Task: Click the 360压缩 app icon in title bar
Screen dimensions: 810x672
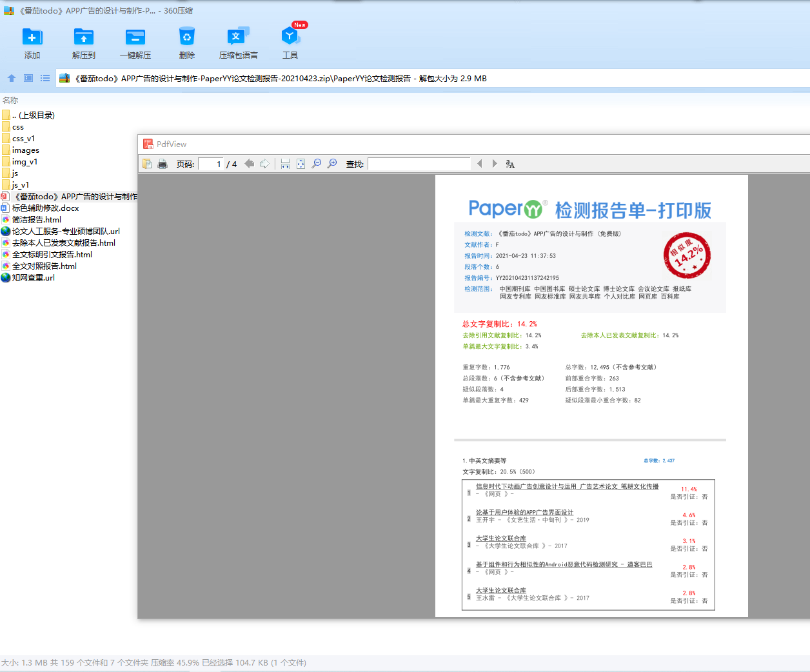Action: coord(9,10)
